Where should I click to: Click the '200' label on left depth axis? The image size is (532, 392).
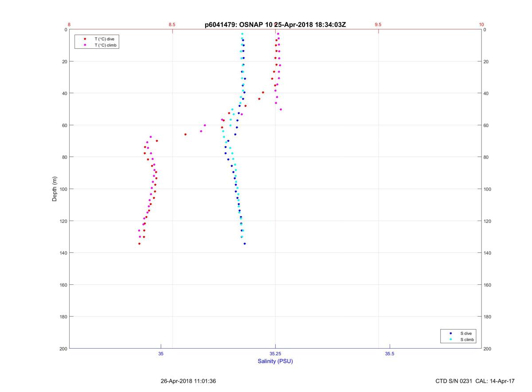pyautogui.click(x=63, y=349)
